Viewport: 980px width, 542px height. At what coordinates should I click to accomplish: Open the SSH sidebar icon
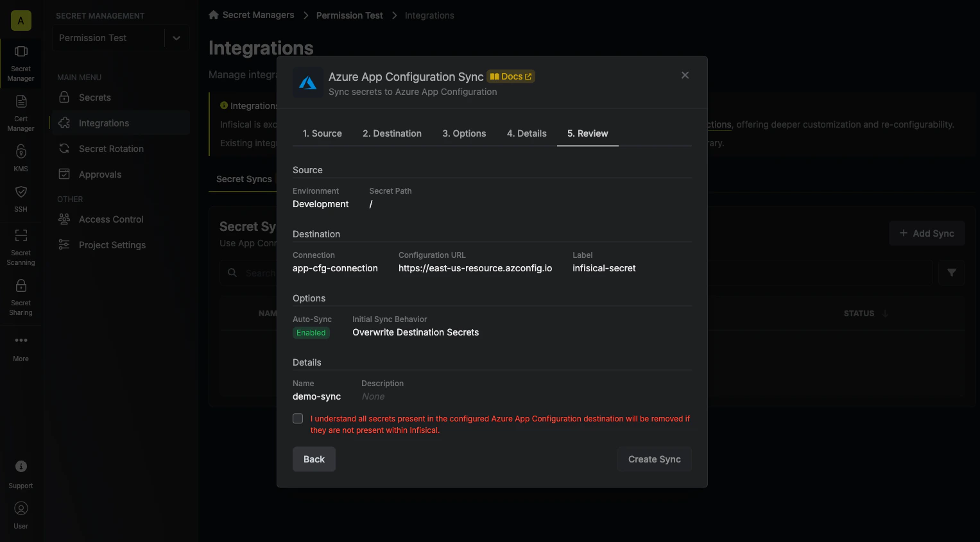pos(21,199)
